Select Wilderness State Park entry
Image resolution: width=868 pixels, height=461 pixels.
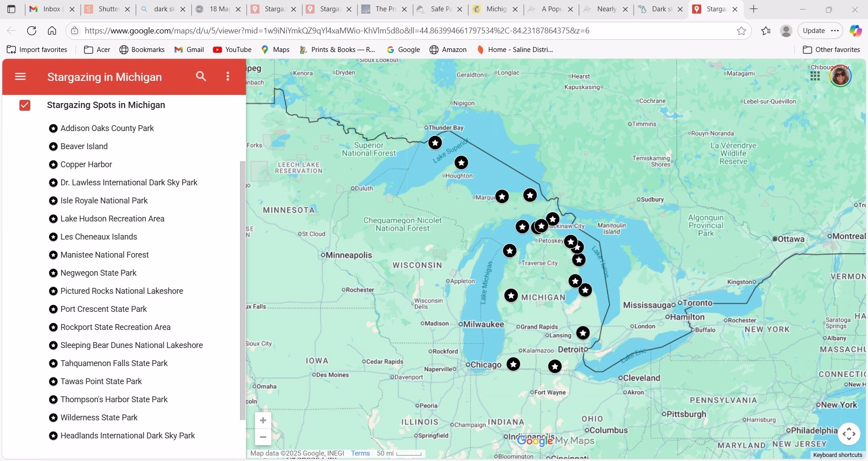coord(99,418)
